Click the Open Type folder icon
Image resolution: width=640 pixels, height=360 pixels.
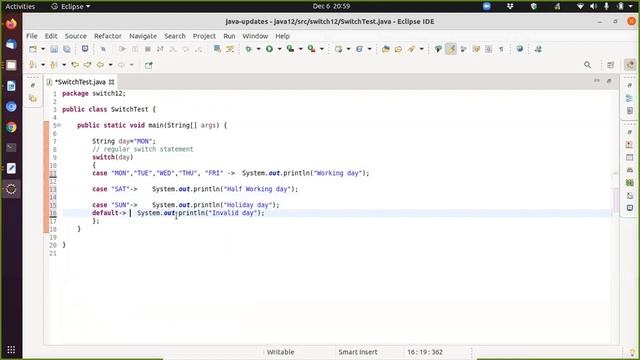[386, 49]
